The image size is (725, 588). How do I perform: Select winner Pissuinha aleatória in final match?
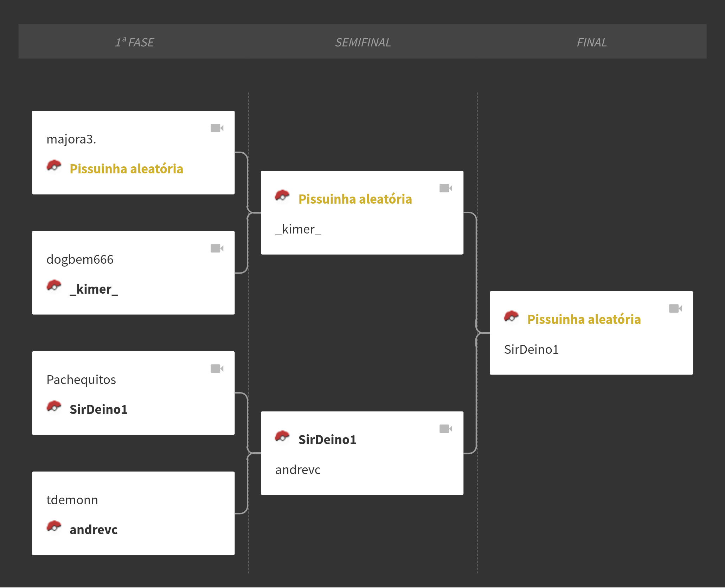(x=584, y=319)
